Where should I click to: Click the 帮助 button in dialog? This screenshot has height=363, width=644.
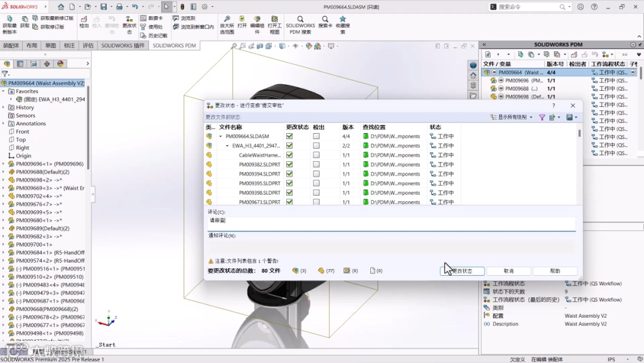555,271
